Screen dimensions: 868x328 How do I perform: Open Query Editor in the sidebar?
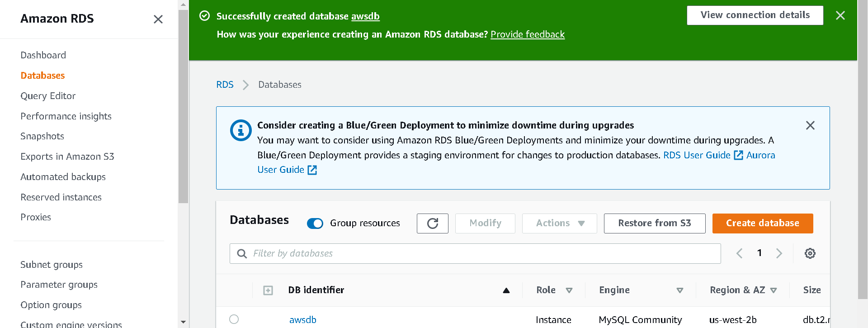pos(48,96)
